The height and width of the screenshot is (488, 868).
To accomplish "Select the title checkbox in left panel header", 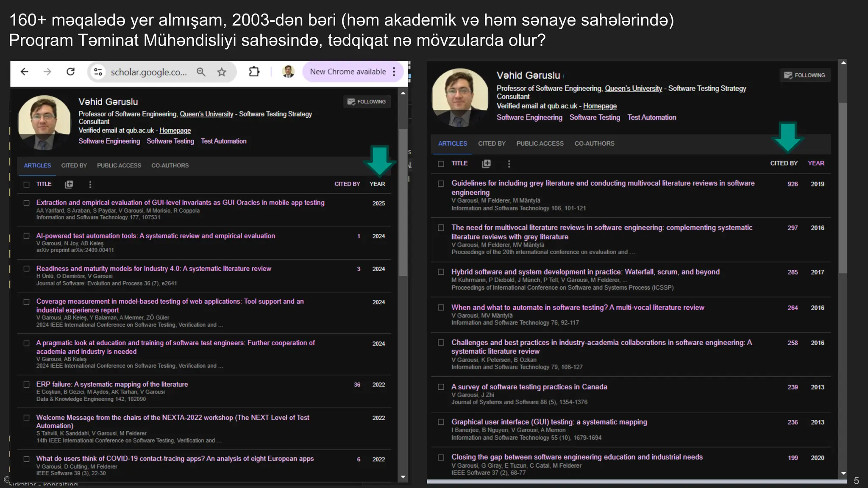I will (27, 184).
